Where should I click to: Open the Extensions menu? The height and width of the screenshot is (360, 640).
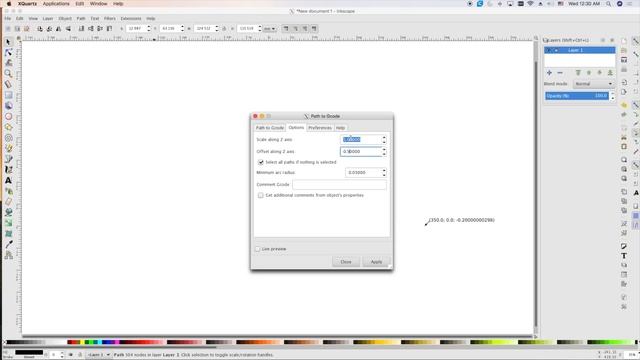coord(131,18)
